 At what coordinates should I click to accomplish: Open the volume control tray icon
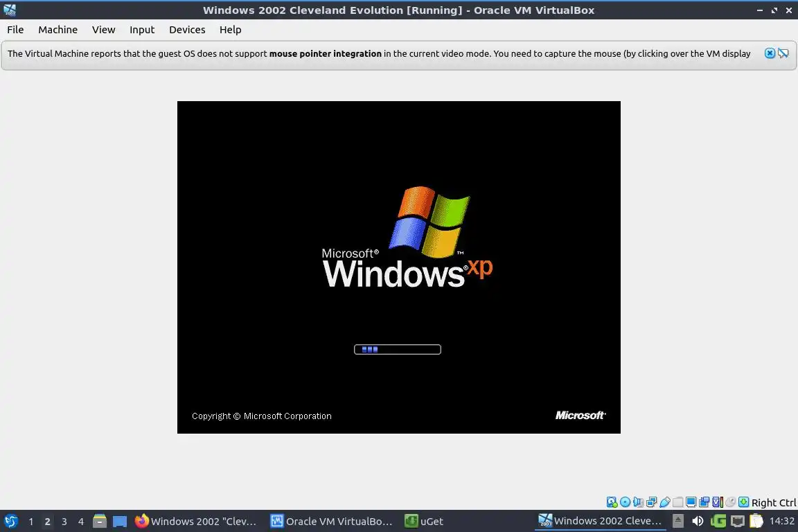click(x=698, y=521)
